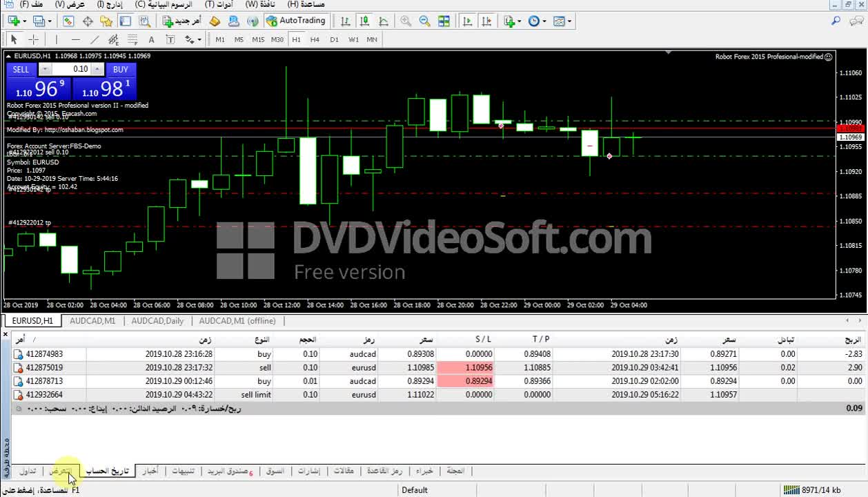The height and width of the screenshot is (497, 868).
Task: Open the indicators list icon
Action: pyautogui.click(x=509, y=21)
